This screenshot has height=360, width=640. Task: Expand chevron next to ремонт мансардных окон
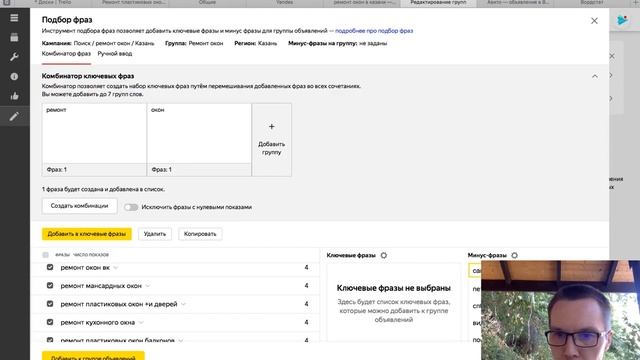(148, 286)
